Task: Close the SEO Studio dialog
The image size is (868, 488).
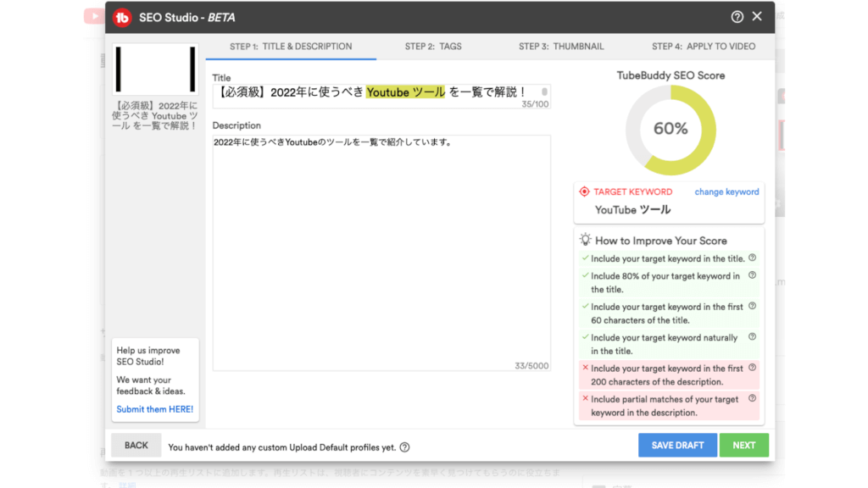Action: click(757, 16)
